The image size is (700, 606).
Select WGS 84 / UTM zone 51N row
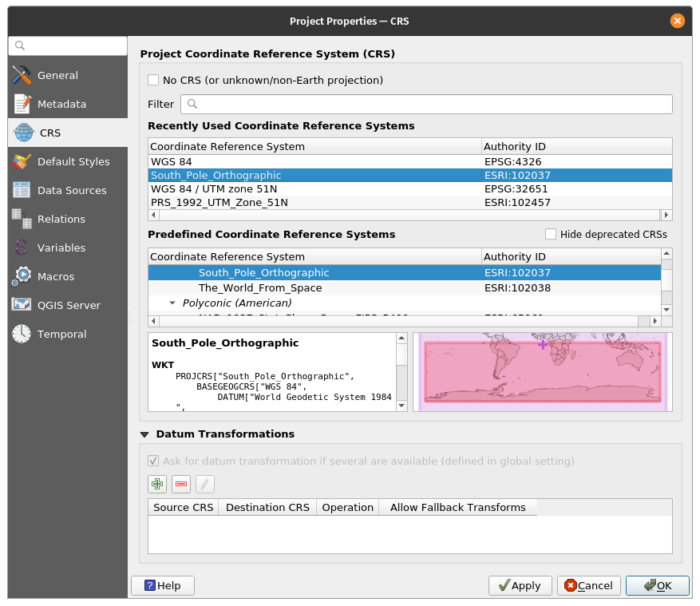pyautogui.click(x=216, y=188)
